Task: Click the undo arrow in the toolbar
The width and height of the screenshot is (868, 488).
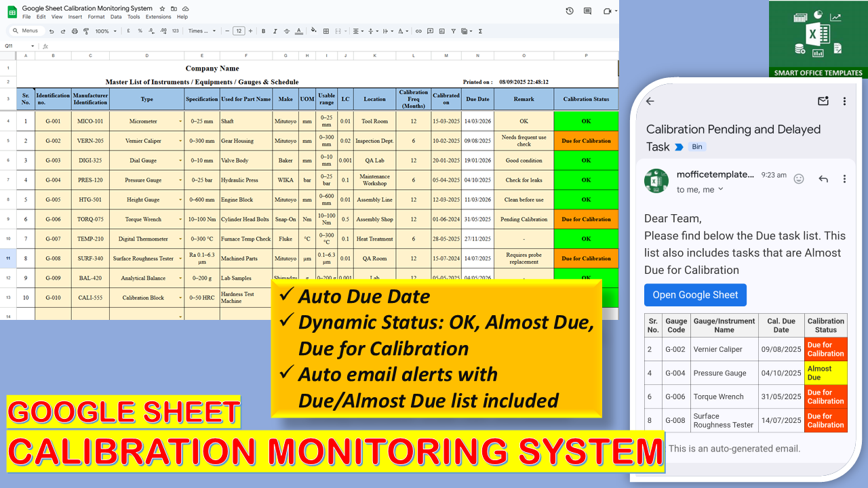Action: coord(52,31)
